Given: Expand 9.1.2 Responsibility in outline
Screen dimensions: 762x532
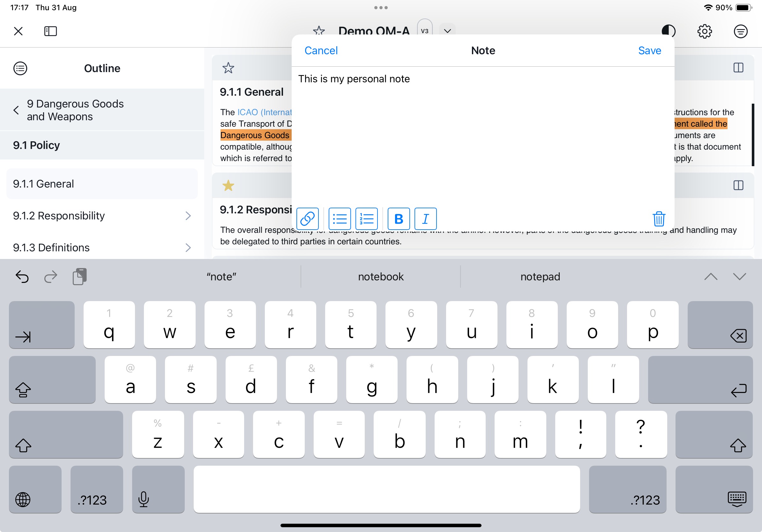Looking at the screenshot, I should click(x=188, y=216).
